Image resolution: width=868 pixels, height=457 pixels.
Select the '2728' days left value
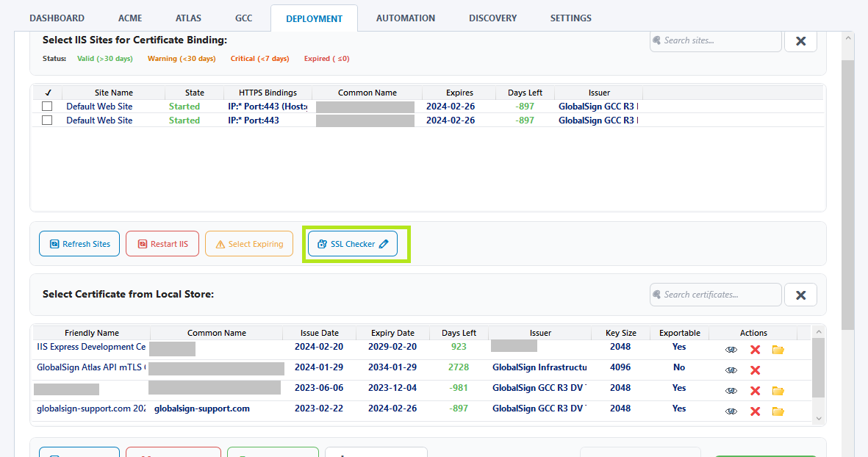tap(459, 367)
